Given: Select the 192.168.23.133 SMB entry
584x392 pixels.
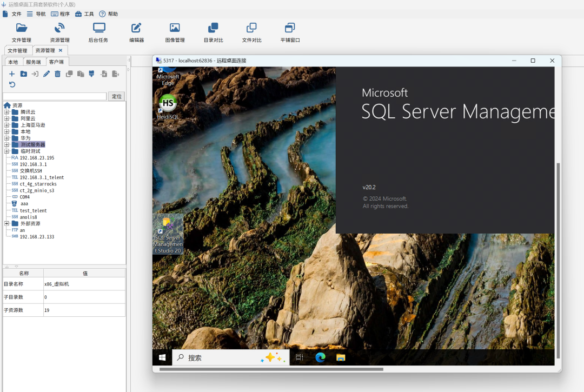Looking at the screenshot, I should tap(33, 237).
